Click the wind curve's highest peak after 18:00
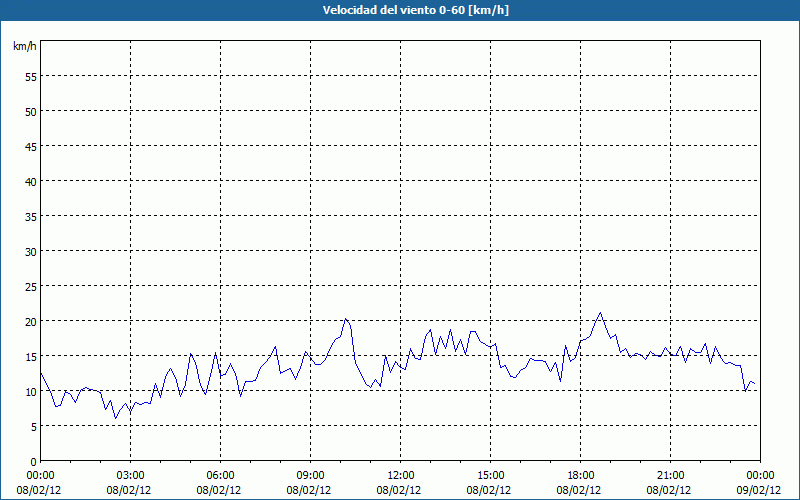This screenshot has height=500, width=800. pos(601,313)
